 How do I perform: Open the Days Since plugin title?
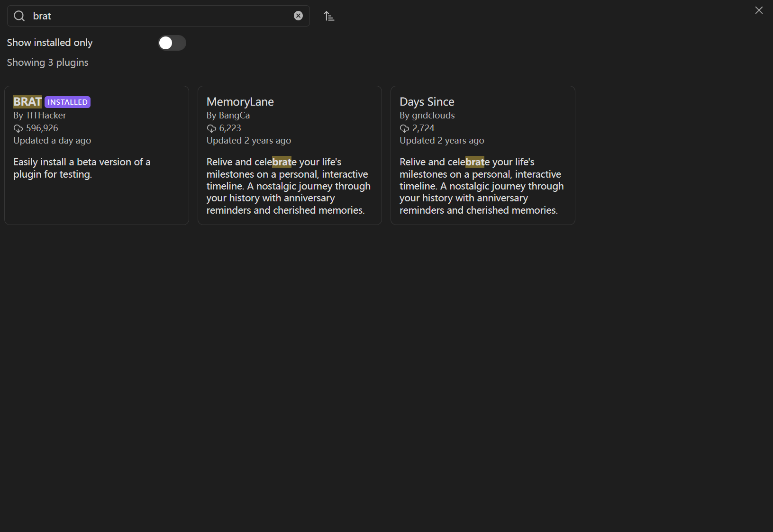coord(427,102)
